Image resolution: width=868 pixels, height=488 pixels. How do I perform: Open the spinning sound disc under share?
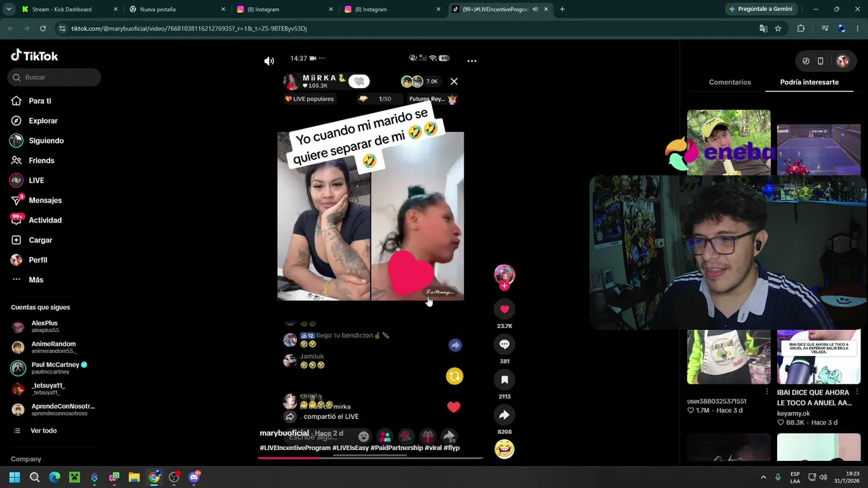tap(505, 449)
